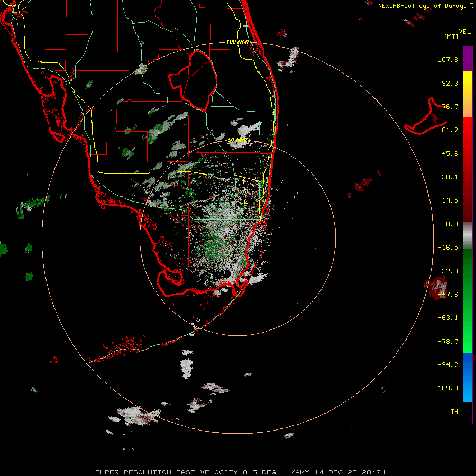This screenshot has height=476, width=476.
Task: Click the NEXLAB-College of DuPage title text
Action: [425, 6]
